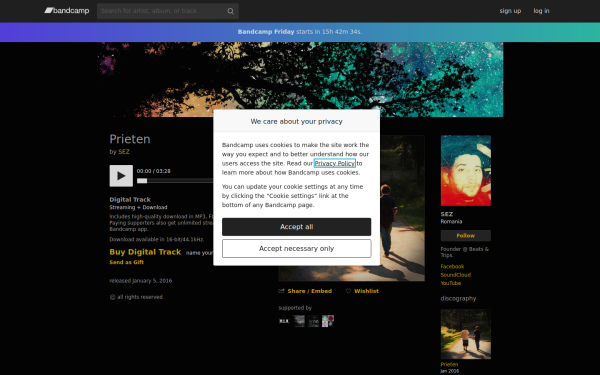Play the track Prieten

121,176
